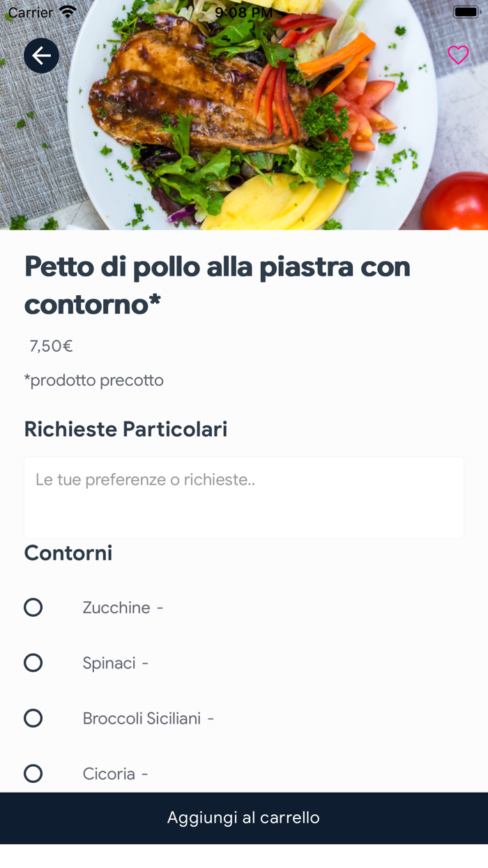This screenshot has height=868, width=488.
Task: Tap the back arrow to return
Action: pos(41,55)
